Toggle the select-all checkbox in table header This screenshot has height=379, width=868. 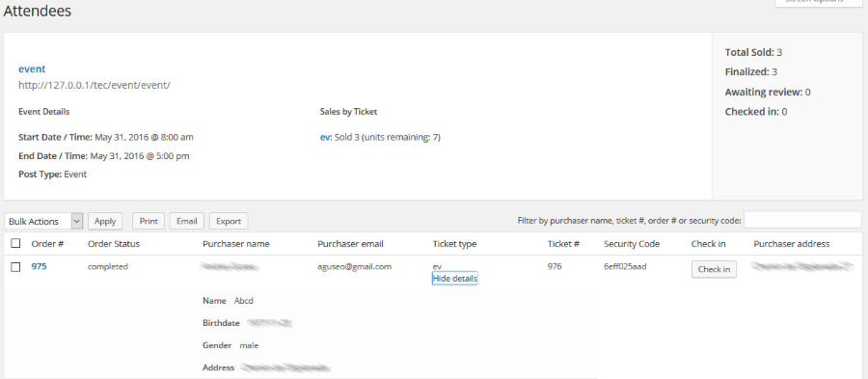click(15, 243)
